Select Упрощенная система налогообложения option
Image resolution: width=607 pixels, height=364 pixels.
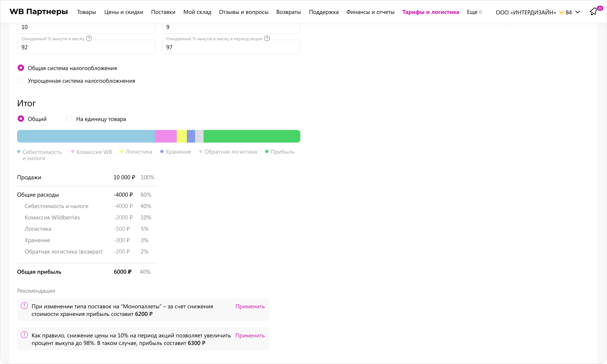click(x=21, y=81)
